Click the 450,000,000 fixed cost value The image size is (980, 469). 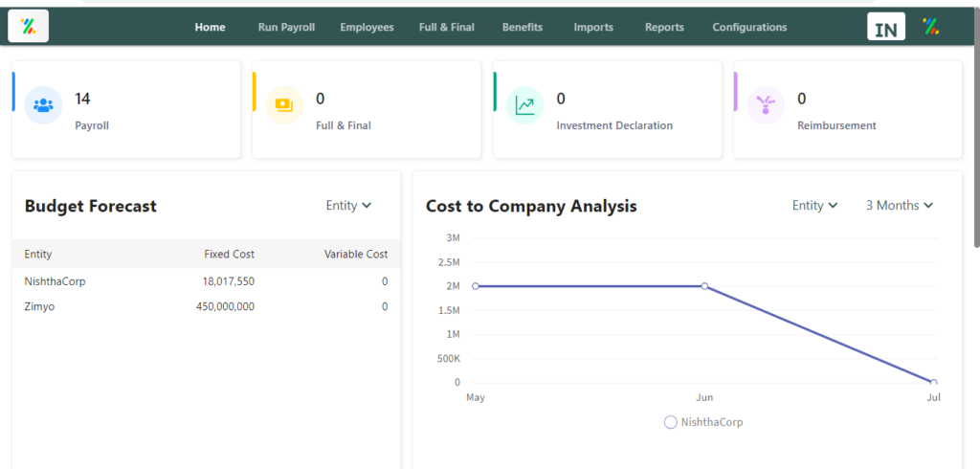pyautogui.click(x=225, y=306)
